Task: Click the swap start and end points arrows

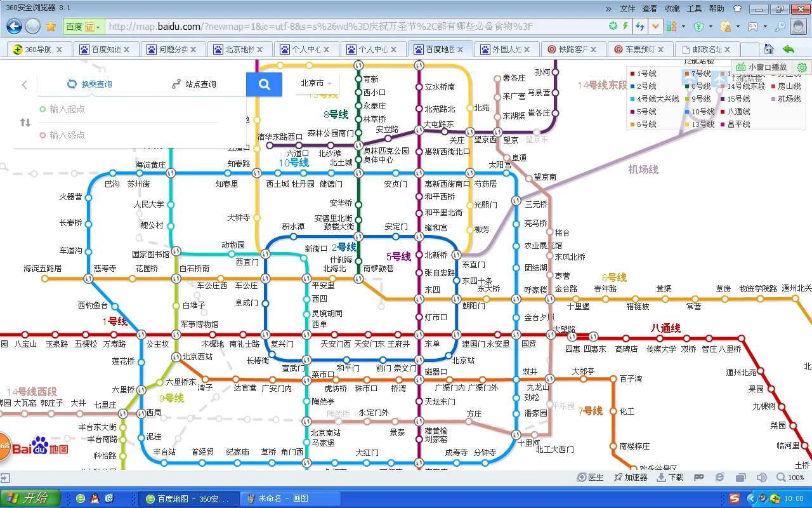Action: click(24, 123)
